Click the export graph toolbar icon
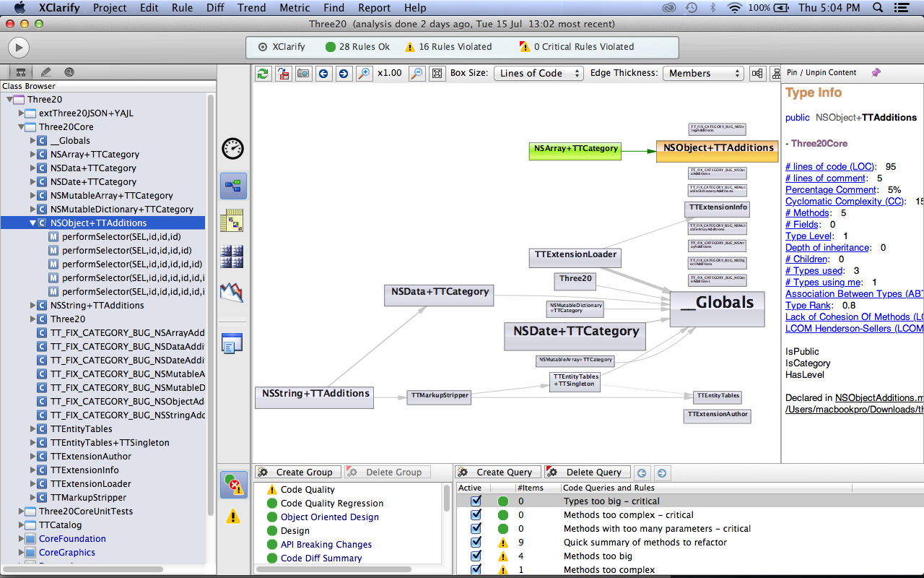Screen dimensions: 924x578 click(284, 73)
